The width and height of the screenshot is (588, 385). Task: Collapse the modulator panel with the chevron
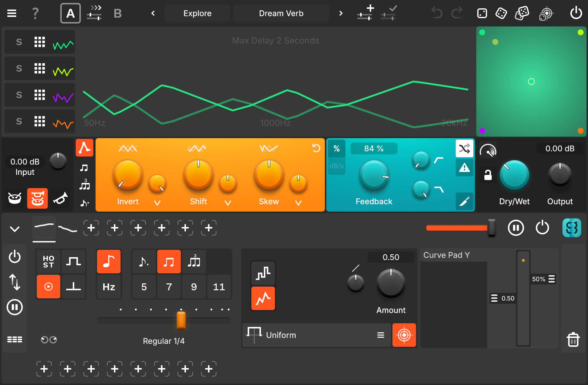[14, 229]
